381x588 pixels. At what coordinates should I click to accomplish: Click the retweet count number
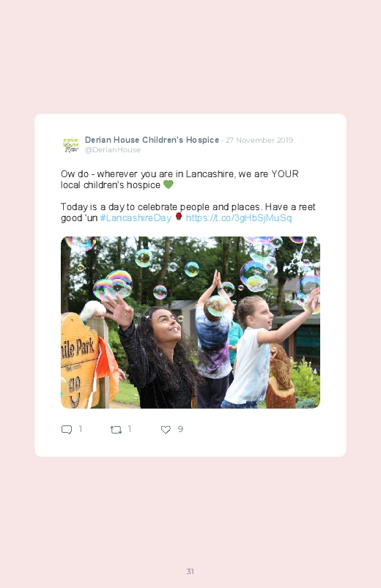[x=130, y=429]
